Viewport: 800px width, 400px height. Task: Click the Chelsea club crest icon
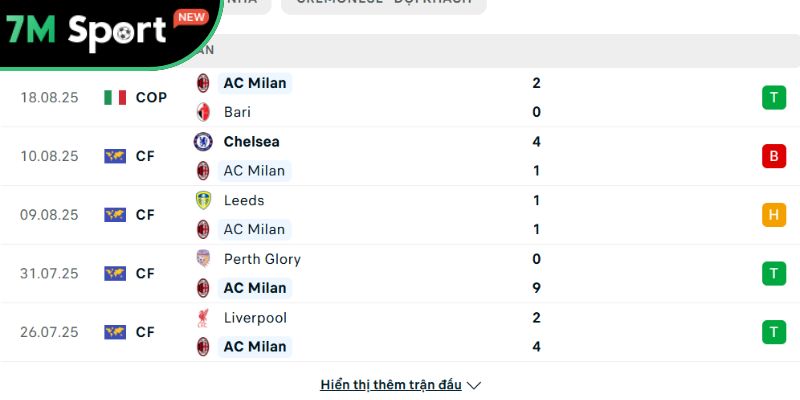coord(203,142)
